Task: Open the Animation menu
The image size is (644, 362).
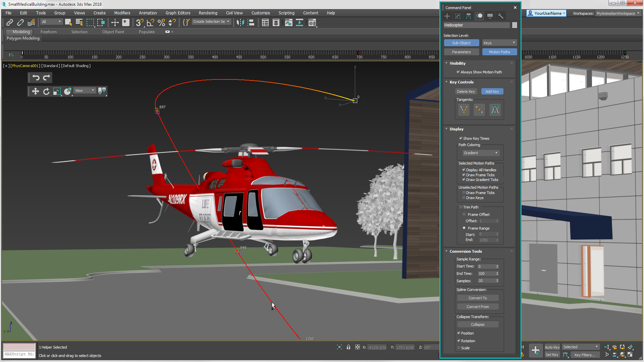Action: 147,13
